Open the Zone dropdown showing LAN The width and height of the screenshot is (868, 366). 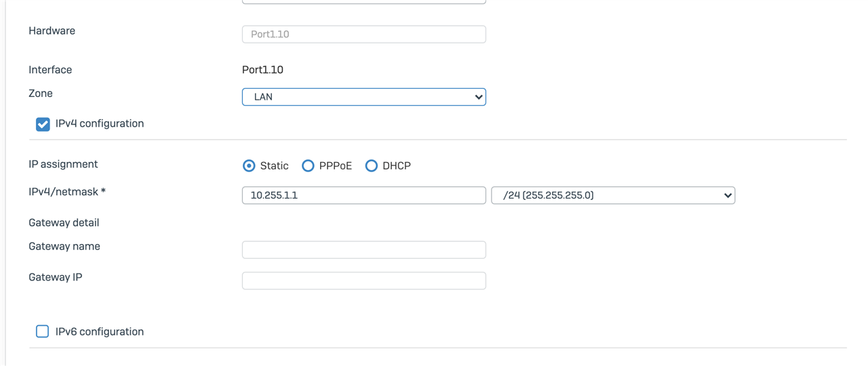363,97
